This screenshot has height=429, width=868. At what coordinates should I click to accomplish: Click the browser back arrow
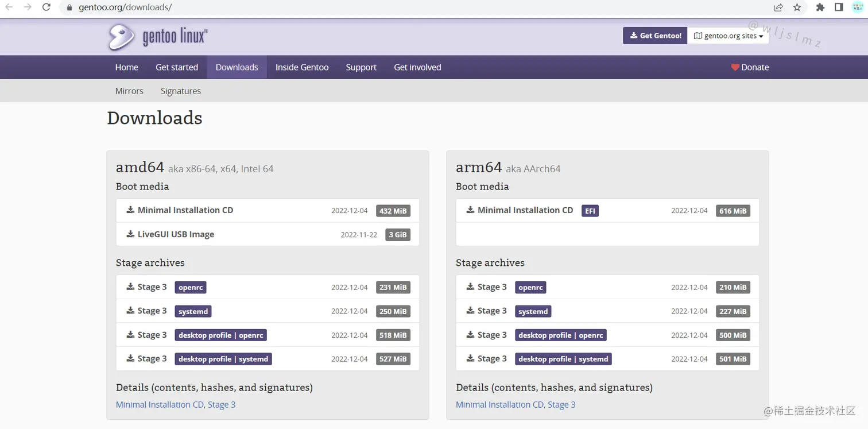(9, 7)
